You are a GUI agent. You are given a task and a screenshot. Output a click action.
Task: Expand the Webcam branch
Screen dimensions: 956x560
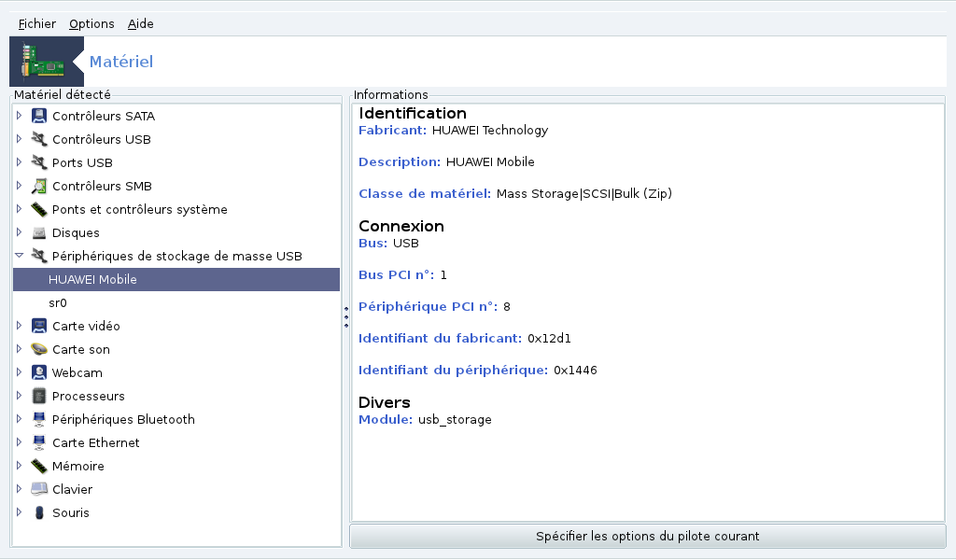point(19,371)
